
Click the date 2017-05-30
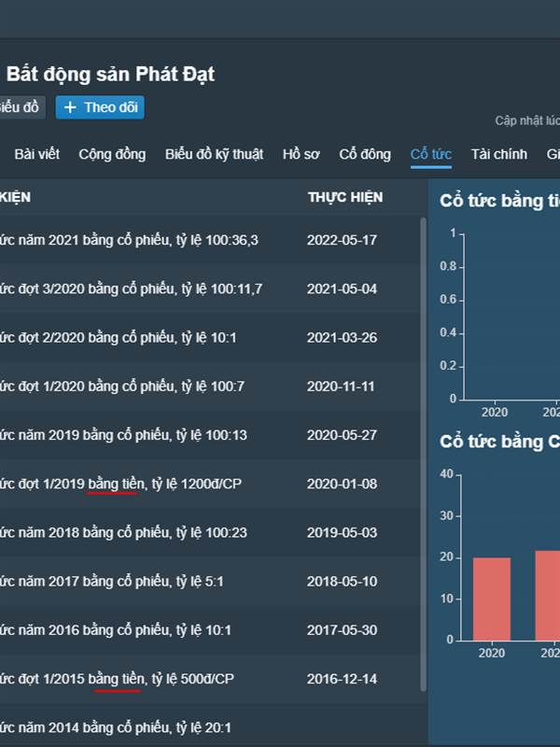coord(342,630)
